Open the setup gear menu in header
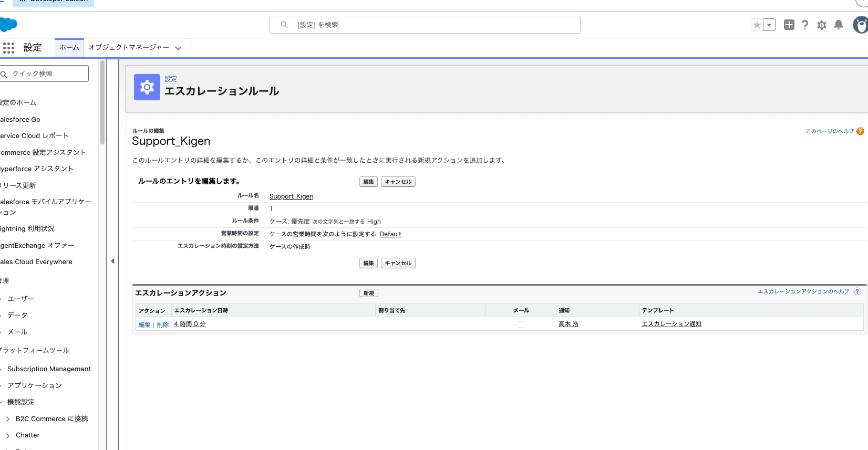 [x=822, y=25]
